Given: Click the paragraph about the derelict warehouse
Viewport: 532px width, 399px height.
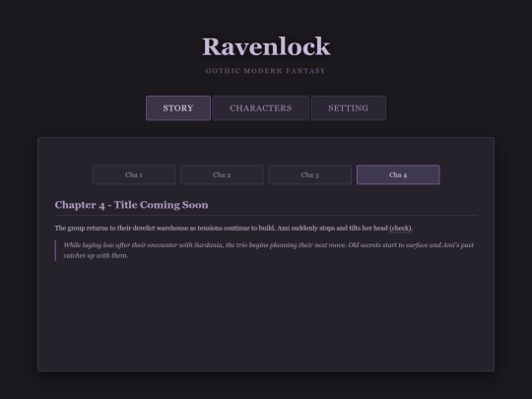Looking at the screenshot, I should tap(233, 228).
